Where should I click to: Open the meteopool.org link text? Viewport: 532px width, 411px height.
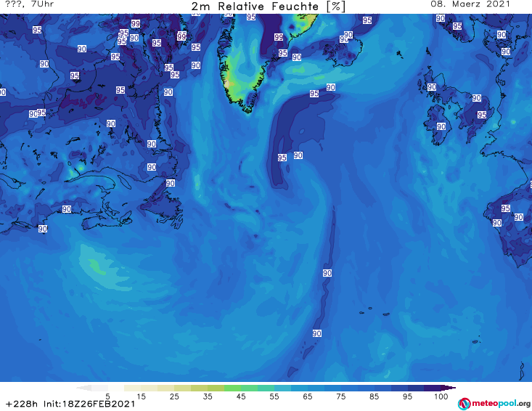point(501,404)
